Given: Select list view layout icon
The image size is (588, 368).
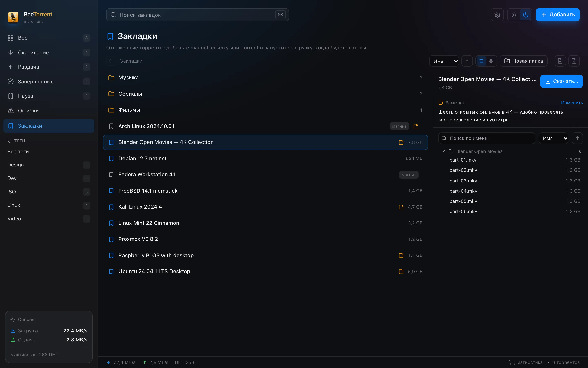Looking at the screenshot, I should tap(481, 61).
